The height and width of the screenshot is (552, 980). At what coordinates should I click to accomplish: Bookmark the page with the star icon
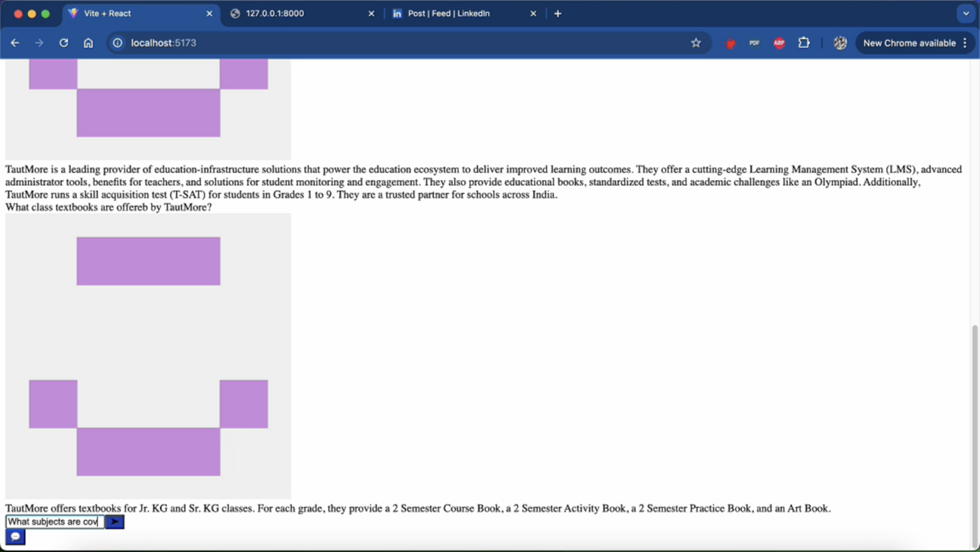point(696,43)
